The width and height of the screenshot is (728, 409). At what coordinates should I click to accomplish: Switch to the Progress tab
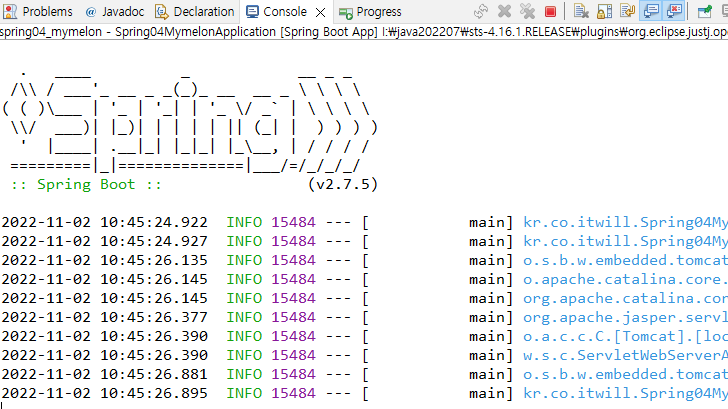point(370,12)
